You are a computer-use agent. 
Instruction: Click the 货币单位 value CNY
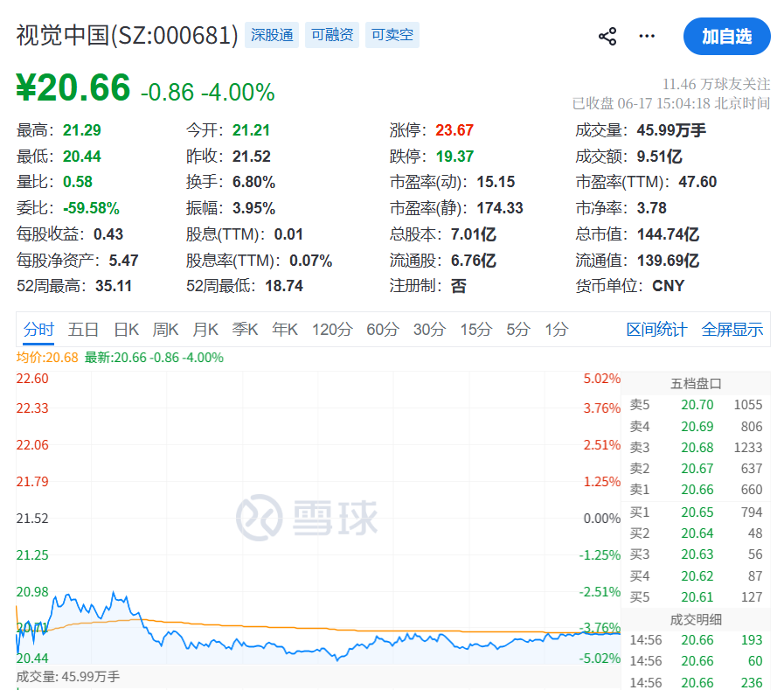coord(669,286)
